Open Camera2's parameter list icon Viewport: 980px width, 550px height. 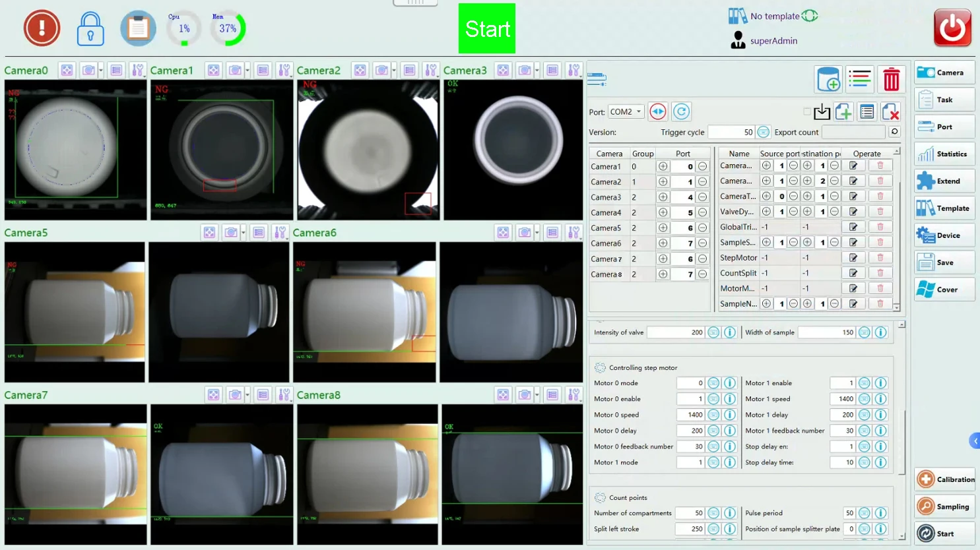(408, 69)
